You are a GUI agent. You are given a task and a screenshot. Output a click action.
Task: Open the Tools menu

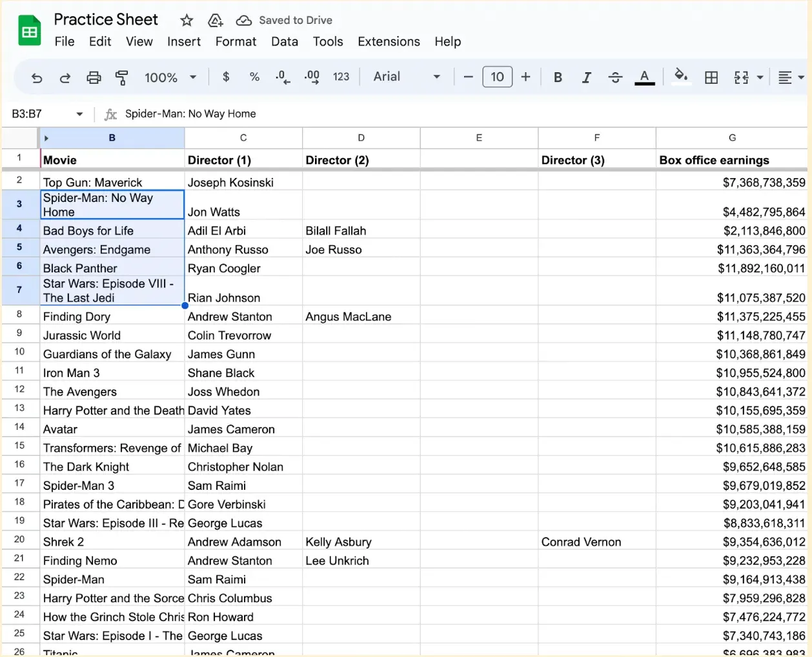(x=328, y=42)
